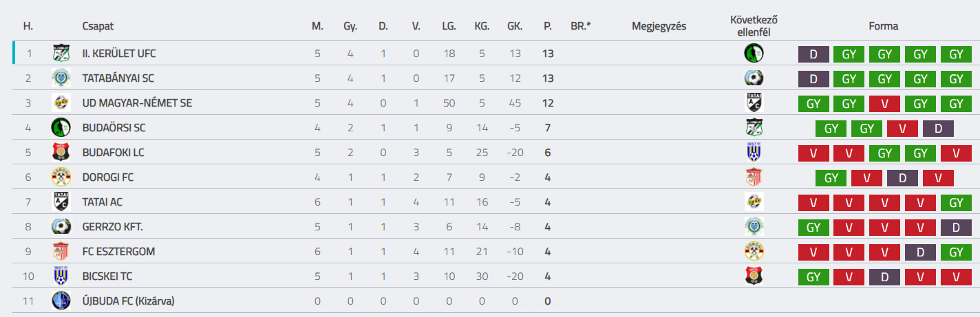
Task: Click the last green GY badge for Tatai AC
Action: tap(956, 203)
